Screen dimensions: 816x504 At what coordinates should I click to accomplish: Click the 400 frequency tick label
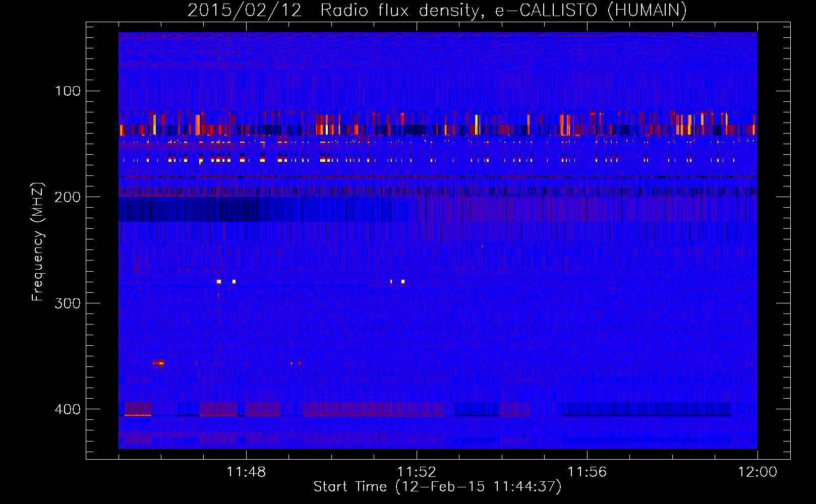pos(68,409)
